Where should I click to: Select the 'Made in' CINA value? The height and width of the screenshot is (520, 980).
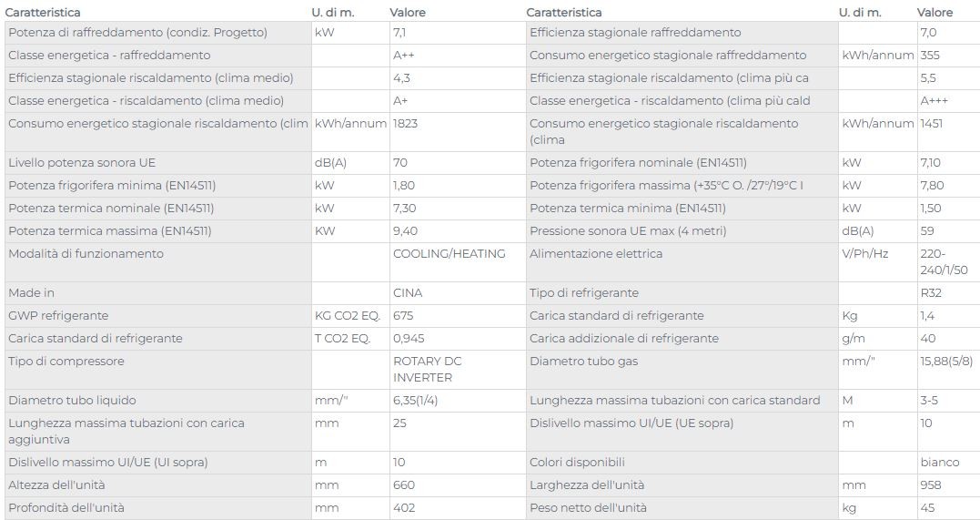pyautogui.click(x=408, y=293)
